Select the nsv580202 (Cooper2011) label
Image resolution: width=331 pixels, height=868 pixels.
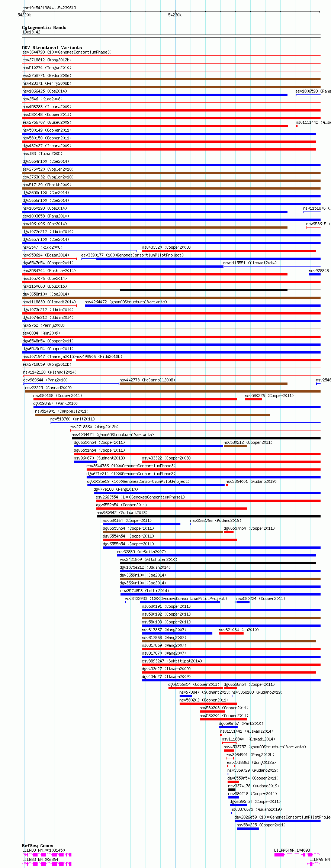(204, 700)
